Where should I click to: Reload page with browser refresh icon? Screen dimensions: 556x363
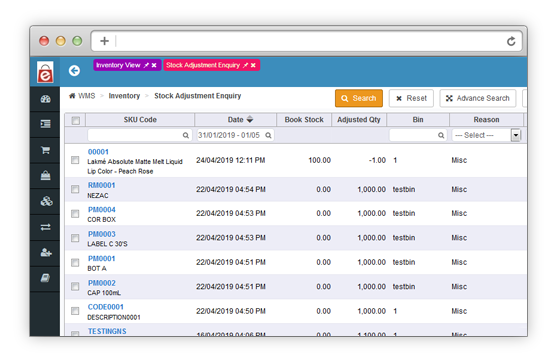(x=511, y=41)
